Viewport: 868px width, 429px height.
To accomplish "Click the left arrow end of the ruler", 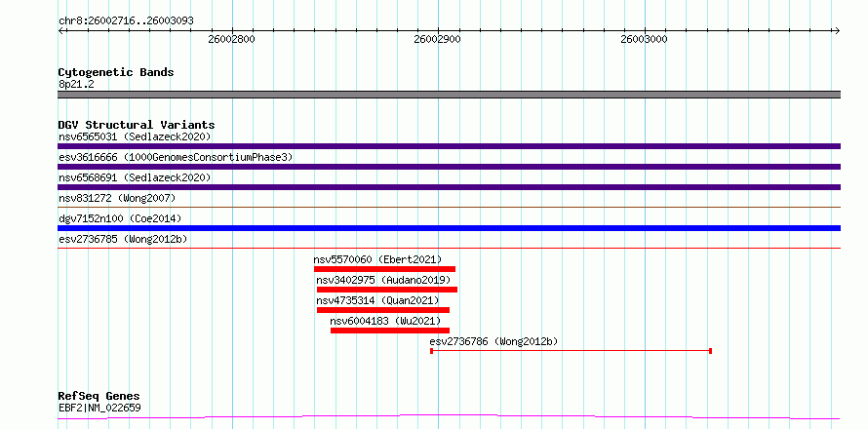I will pyautogui.click(x=61, y=30).
